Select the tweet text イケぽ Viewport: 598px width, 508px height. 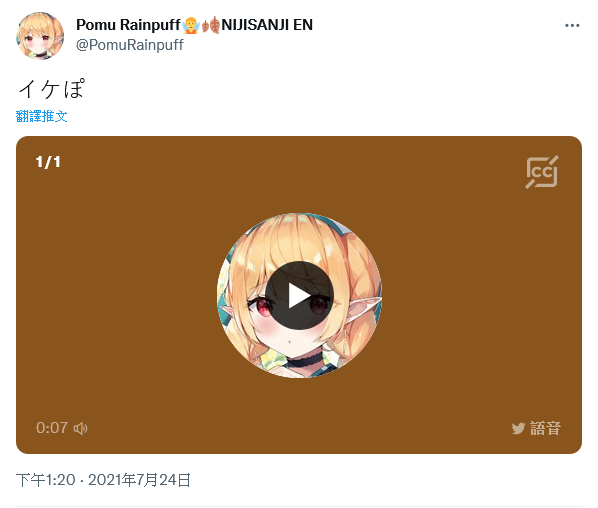tap(51, 89)
